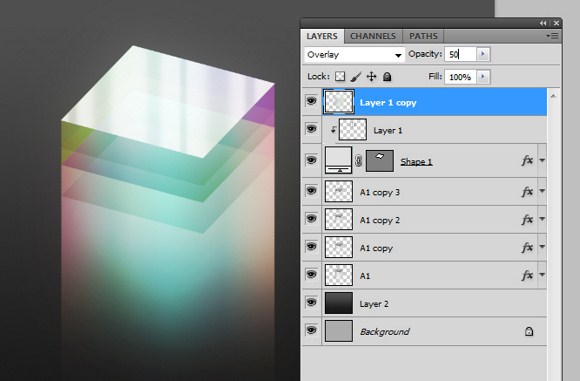Click the "Fill:" label
Viewport: 580px width, 381px height.
(x=435, y=76)
